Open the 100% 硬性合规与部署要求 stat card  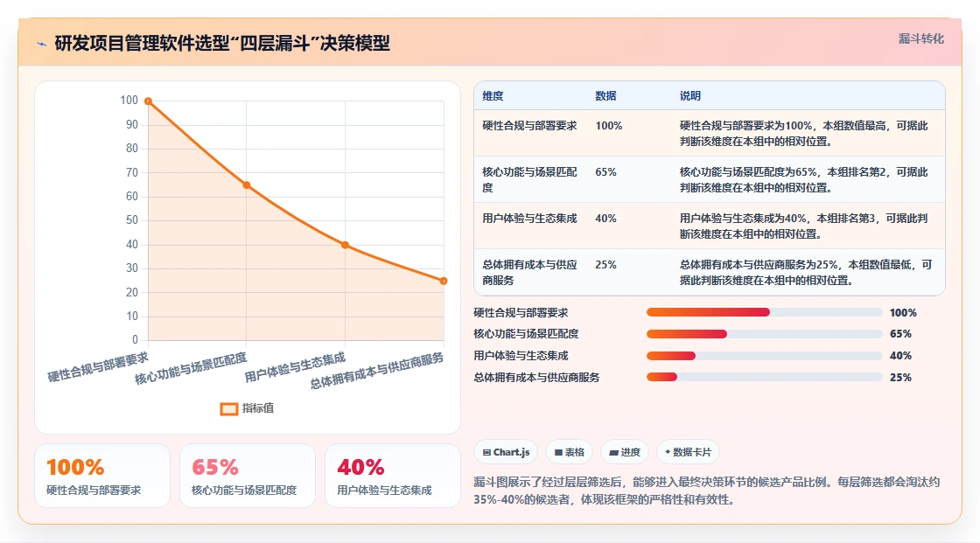coord(102,476)
